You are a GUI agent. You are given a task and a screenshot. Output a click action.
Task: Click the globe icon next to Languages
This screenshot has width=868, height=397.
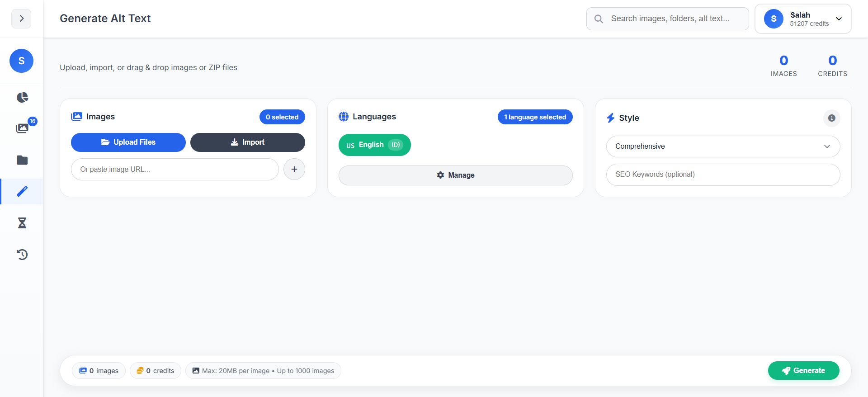click(x=344, y=117)
